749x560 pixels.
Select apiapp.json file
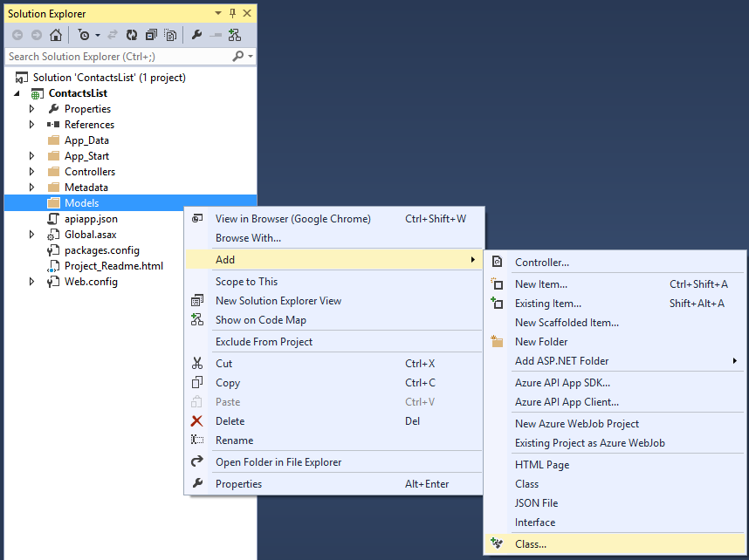(91, 219)
